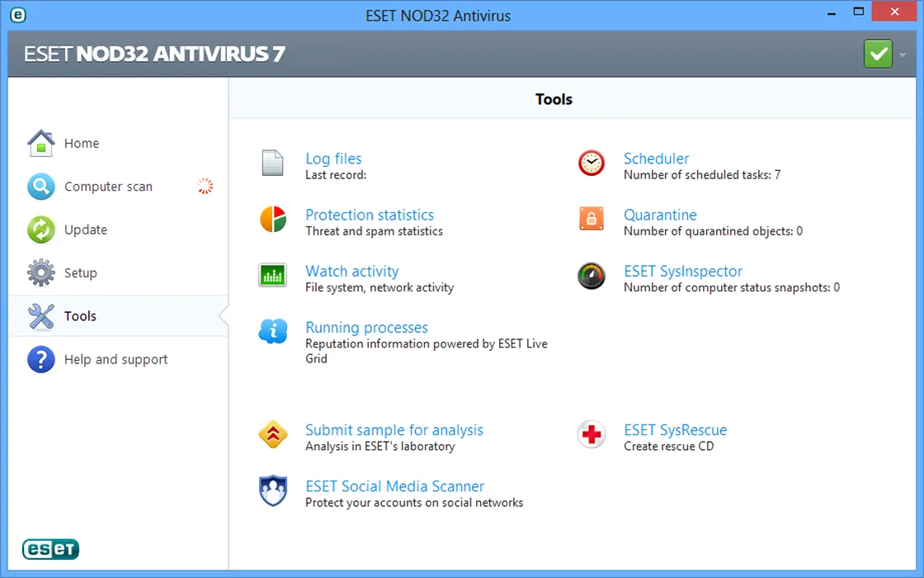This screenshot has height=578, width=924.
Task: Click the Update green arrows icon
Action: [x=40, y=230]
